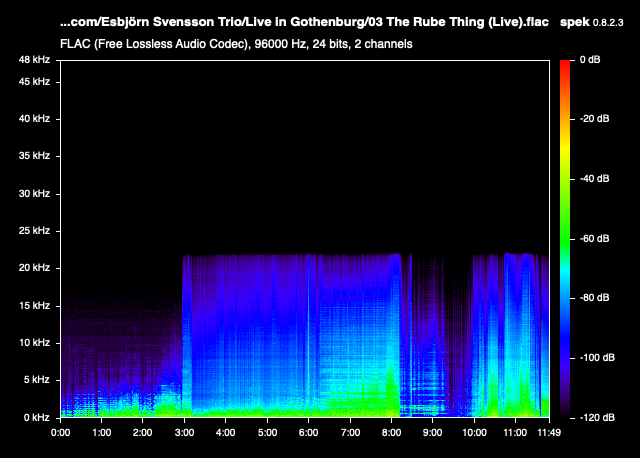This screenshot has width=640, height=458.
Task: Click the 45 kHz frequency label
Action: click(x=34, y=82)
